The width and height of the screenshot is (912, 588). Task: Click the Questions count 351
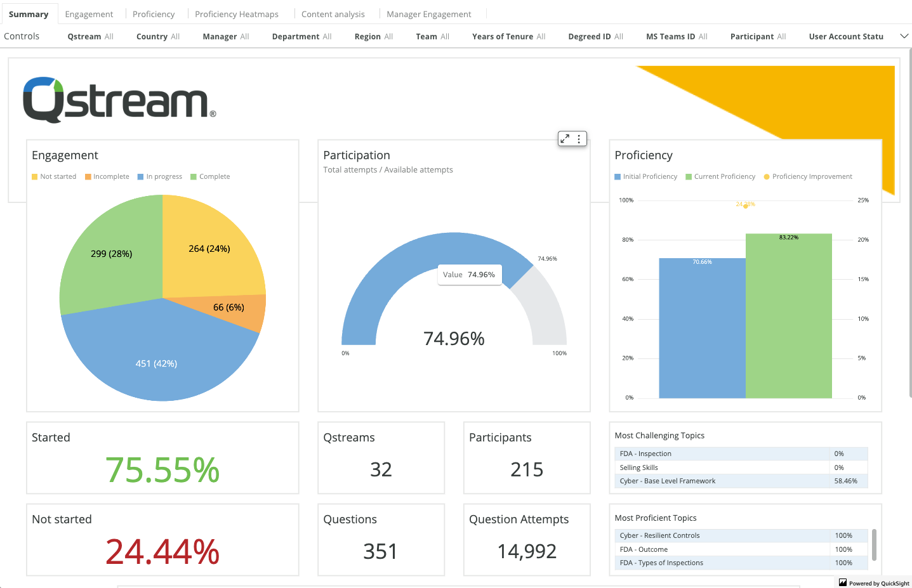click(x=380, y=551)
